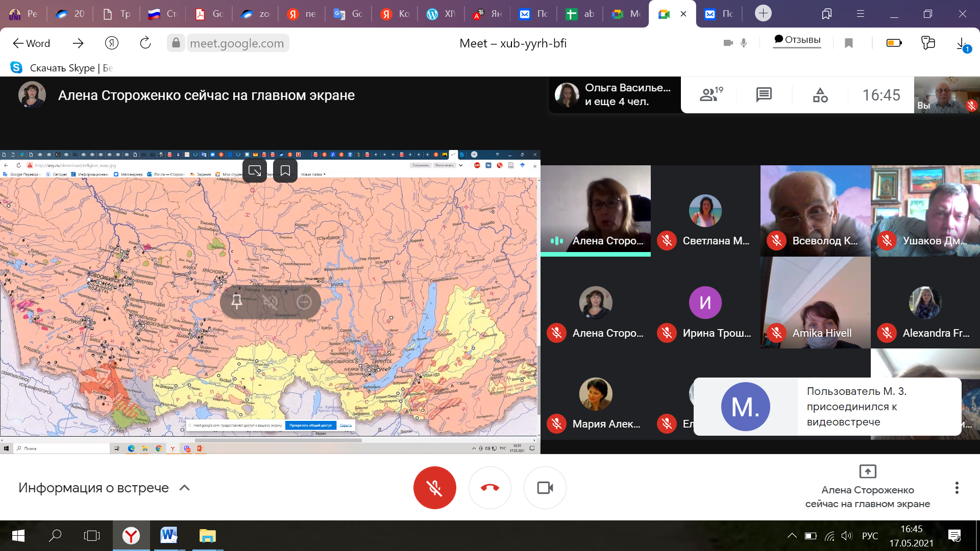Viewport: 980px width, 551px height.
Task: Click the reload page icon
Action: 145,43
